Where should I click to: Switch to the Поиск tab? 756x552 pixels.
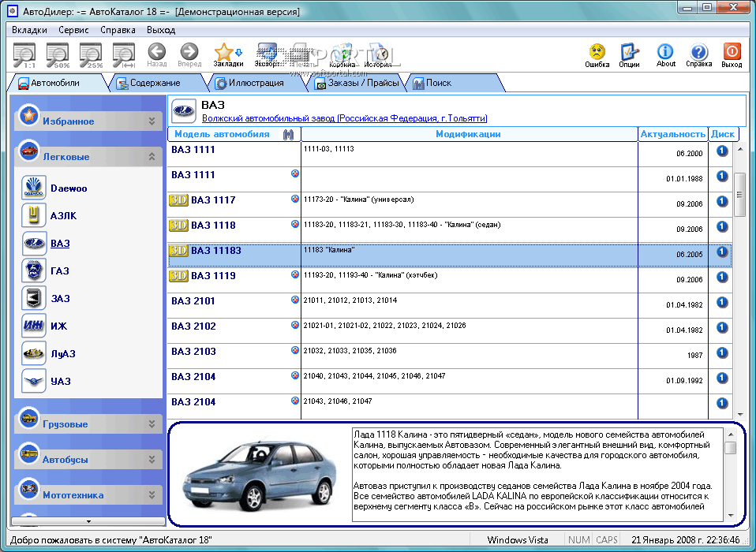(x=439, y=83)
